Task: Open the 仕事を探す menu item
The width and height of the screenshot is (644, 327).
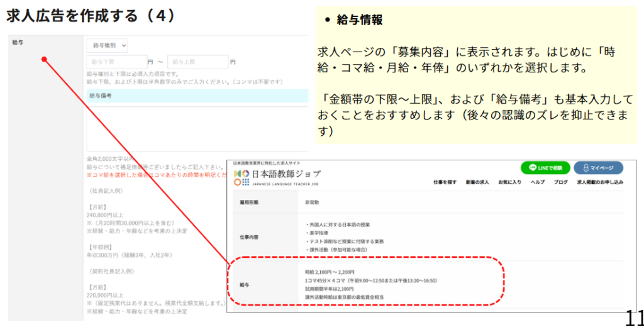Action: point(445,182)
